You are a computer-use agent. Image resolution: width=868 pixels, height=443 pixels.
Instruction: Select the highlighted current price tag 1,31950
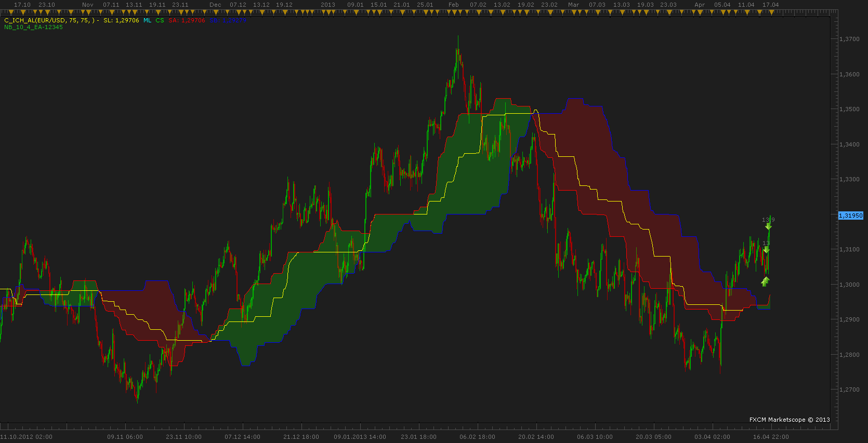click(851, 215)
